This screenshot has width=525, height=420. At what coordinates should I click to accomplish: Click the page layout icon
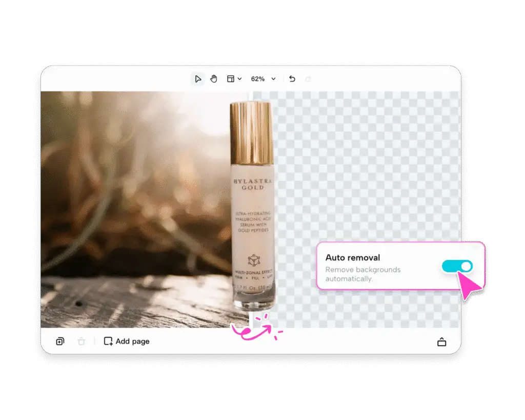pyautogui.click(x=231, y=79)
